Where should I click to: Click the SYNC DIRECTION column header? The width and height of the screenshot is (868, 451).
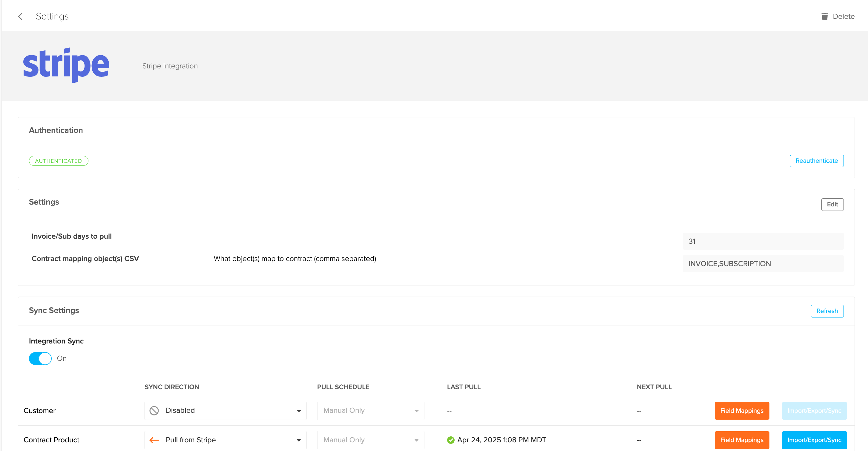coord(172,387)
